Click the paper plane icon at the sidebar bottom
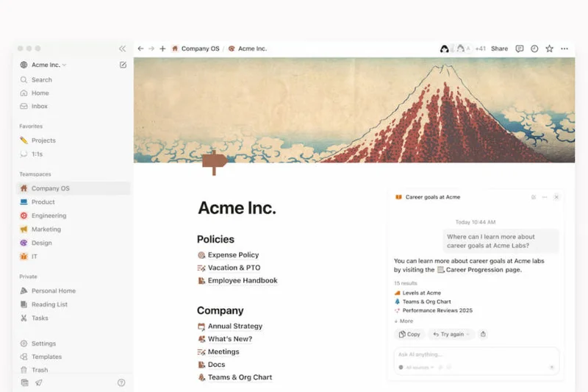The height and width of the screenshot is (392, 588). tap(39, 382)
